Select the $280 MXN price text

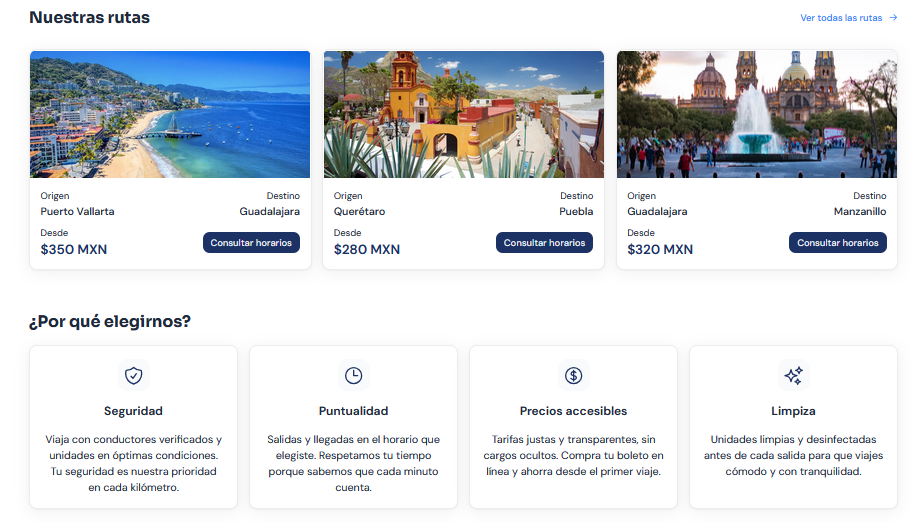367,250
